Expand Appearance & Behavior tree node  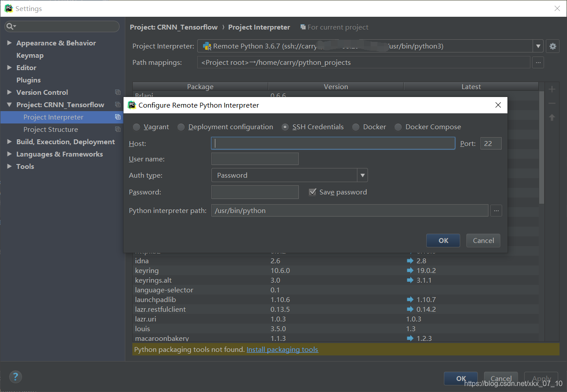coord(9,43)
